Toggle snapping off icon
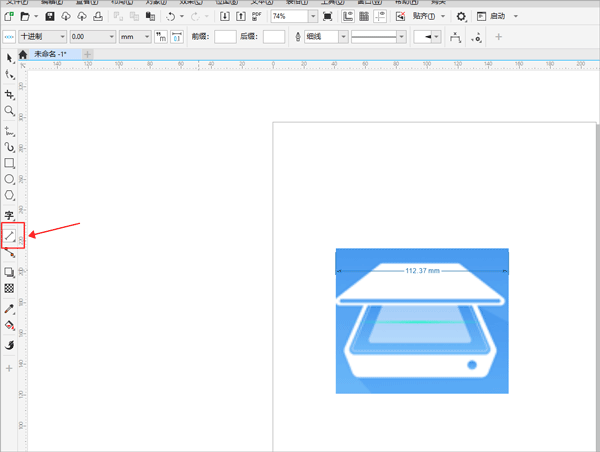 click(x=400, y=16)
